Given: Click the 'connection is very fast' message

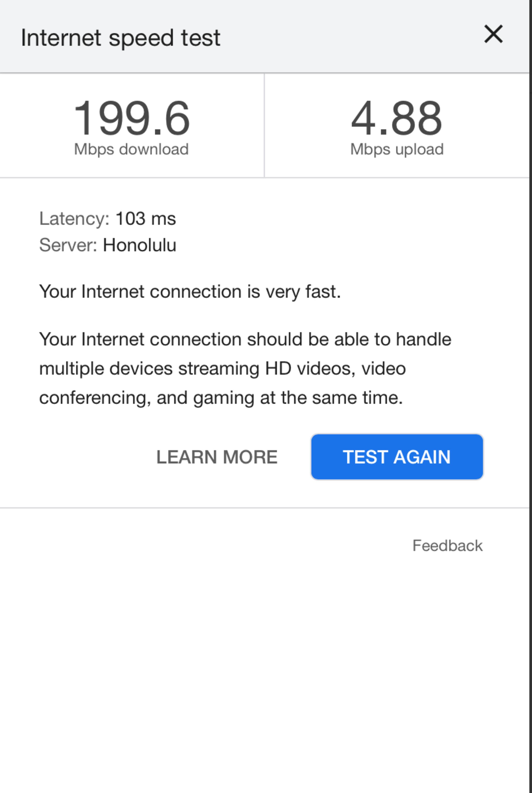Looking at the screenshot, I should [190, 292].
